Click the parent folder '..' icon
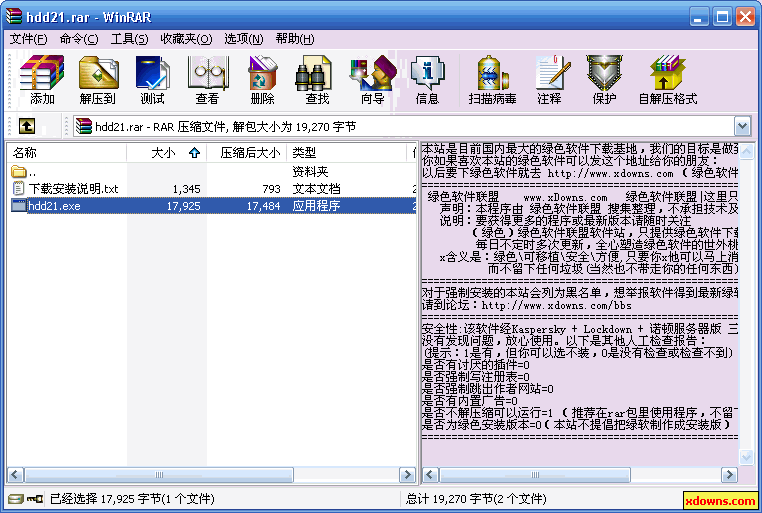Image resolution: width=762 pixels, height=513 pixels. [18, 171]
